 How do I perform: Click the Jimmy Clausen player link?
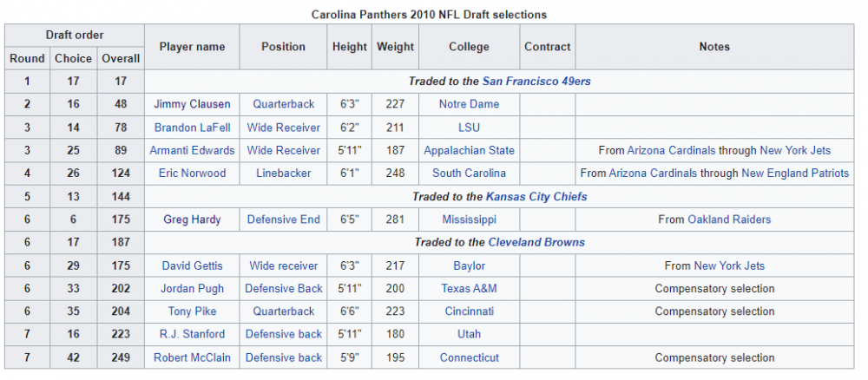[192, 104]
